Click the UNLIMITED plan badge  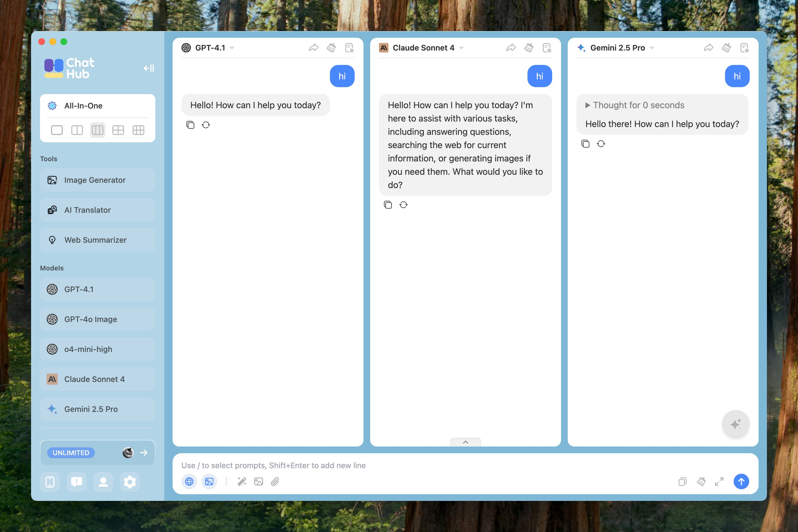tap(71, 453)
